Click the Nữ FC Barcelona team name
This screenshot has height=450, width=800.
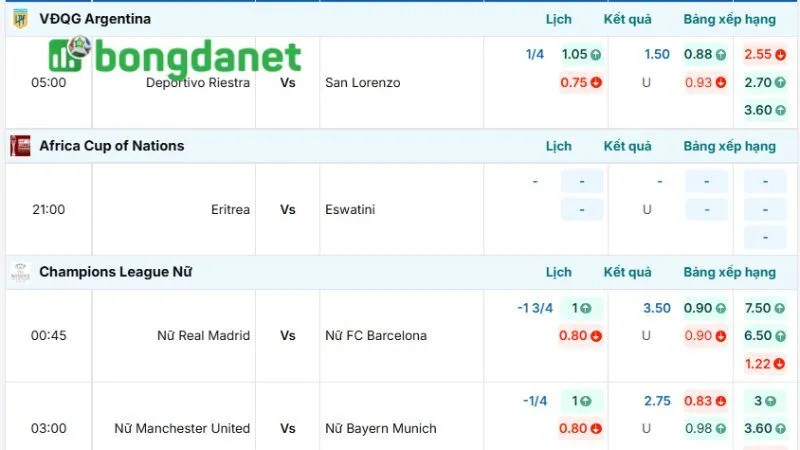[376, 336]
